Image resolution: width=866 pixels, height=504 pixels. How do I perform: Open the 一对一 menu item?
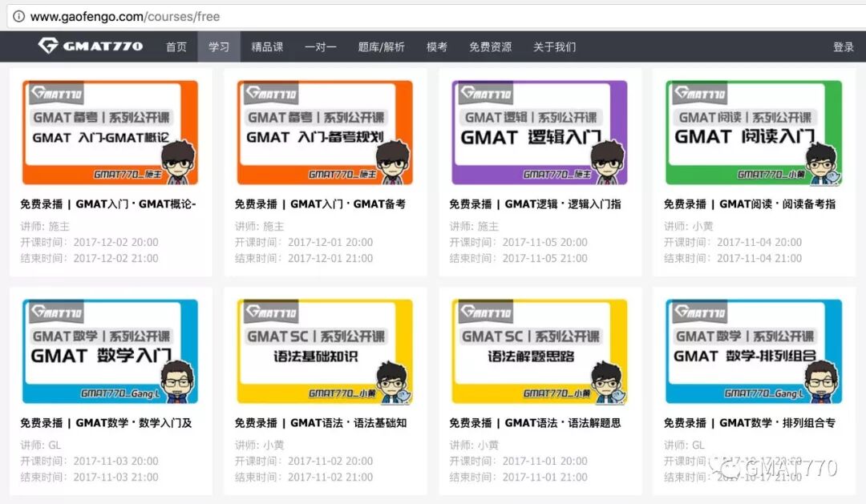(x=320, y=47)
